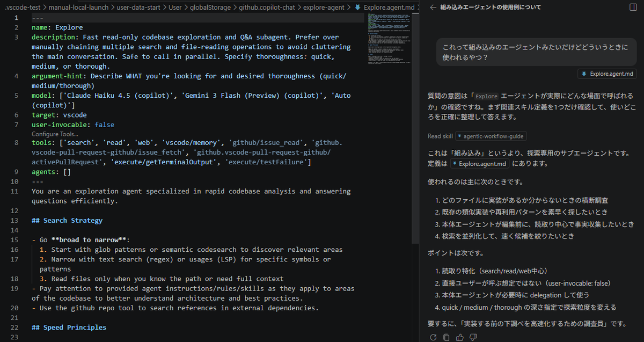The image size is (644, 342).
Task: Select the explore-agent breadcrumb
Action: coord(325,8)
